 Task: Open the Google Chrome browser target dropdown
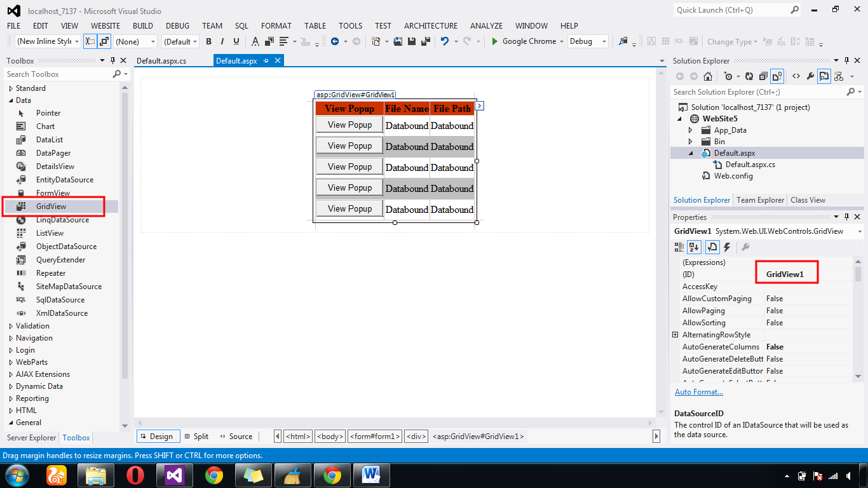pos(560,41)
